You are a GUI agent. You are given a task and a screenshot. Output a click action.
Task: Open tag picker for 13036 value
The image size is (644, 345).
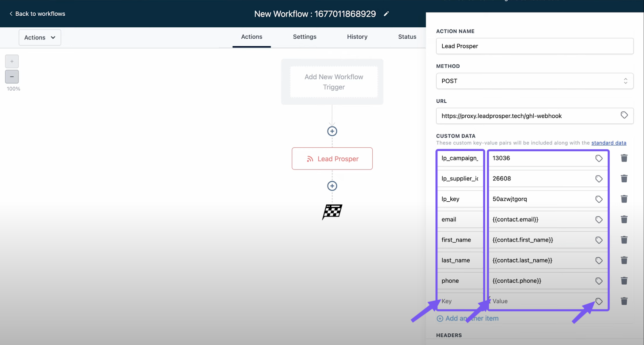pyautogui.click(x=599, y=159)
